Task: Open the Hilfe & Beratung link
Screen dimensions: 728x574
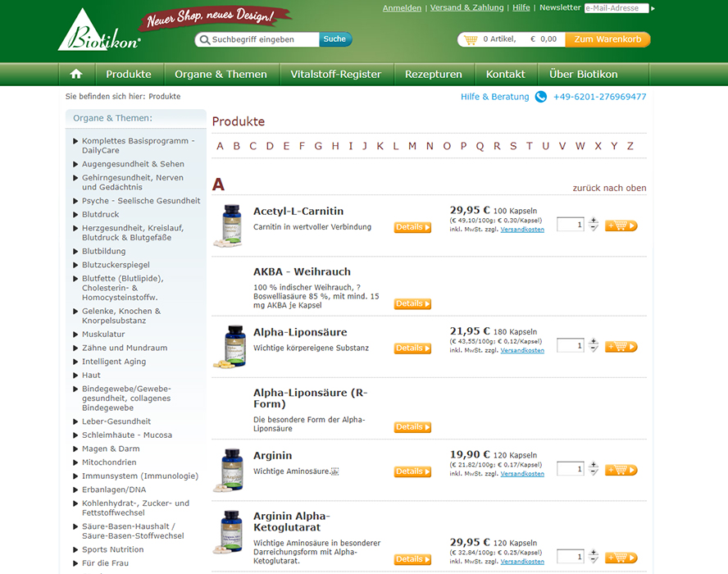Action: [x=495, y=97]
